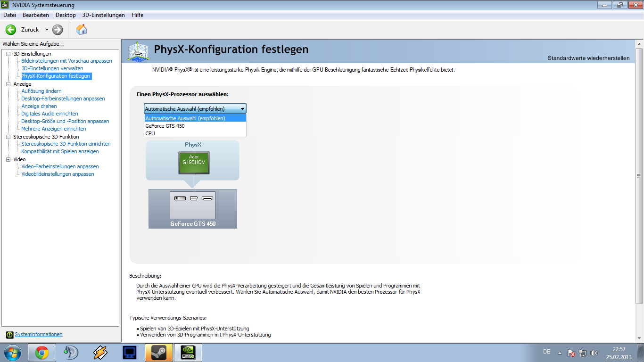The width and height of the screenshot is (644, 362).
Task: Choose CPU from the dropdown list
Action: [195, 133]
